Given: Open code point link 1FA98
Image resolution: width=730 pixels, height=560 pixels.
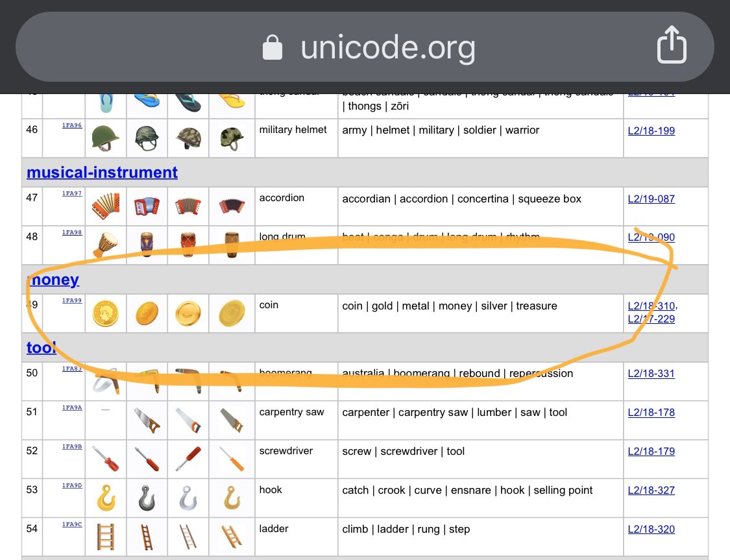Looking at the screenshot, I should click(72, 232).
